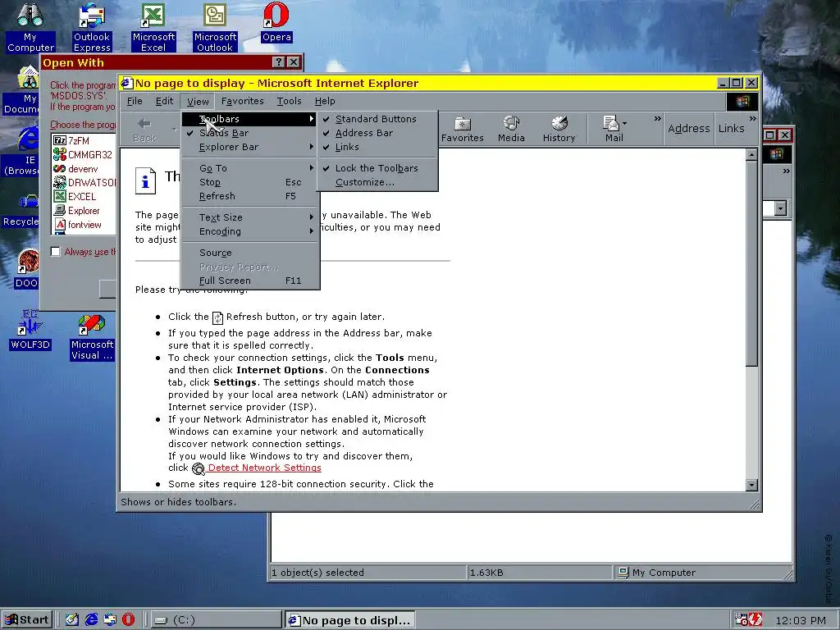Click the Windows logo throbber in IE
840x630 pixels.
pyautogui.click(x=742, y=101)
